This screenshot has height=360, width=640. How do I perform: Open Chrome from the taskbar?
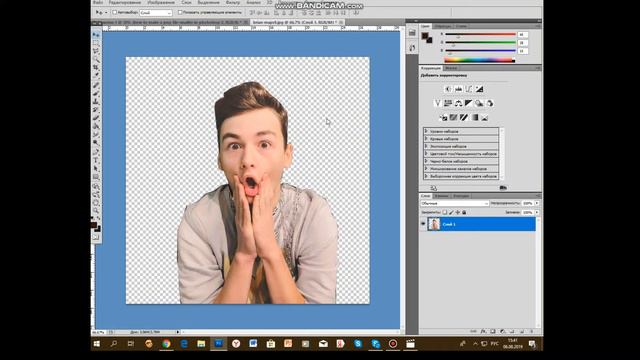[x=166, y=344]
